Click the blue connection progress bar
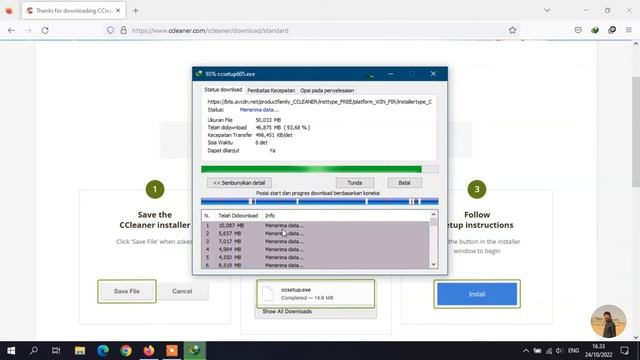The image size is (640, 360). click(320, 201)
